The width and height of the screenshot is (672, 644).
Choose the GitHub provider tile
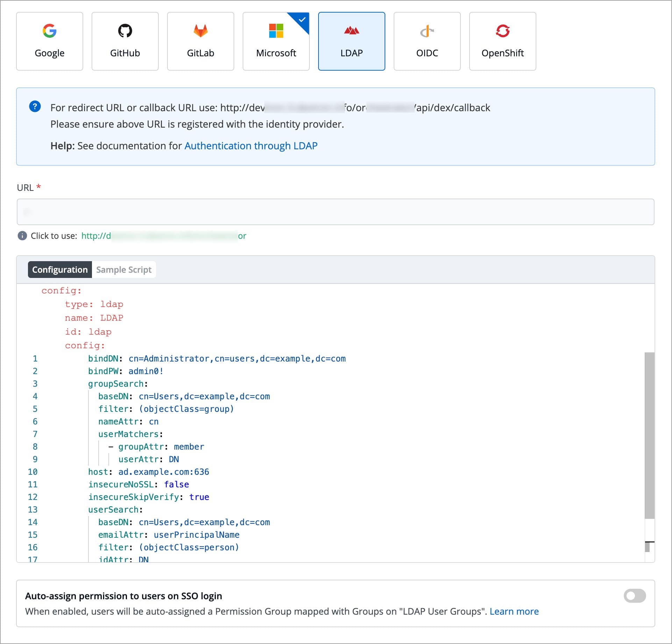coord(125,41)
